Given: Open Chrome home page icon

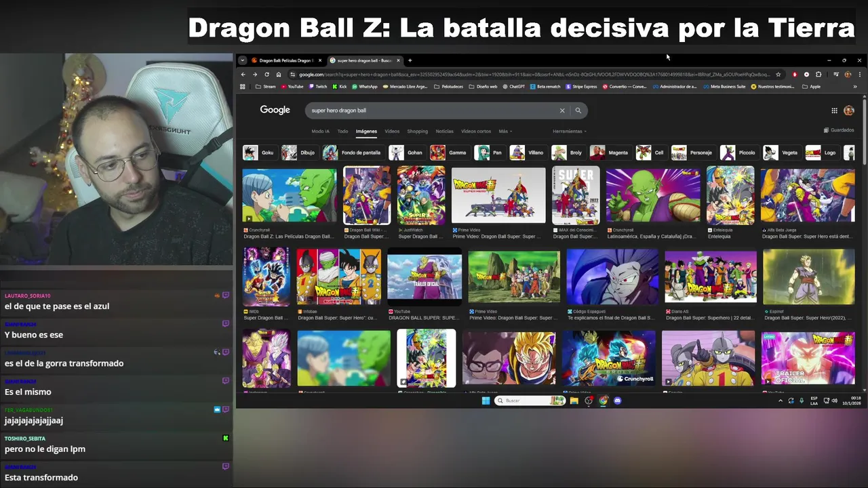Looking at the screenshot, I should pos(278,75).
